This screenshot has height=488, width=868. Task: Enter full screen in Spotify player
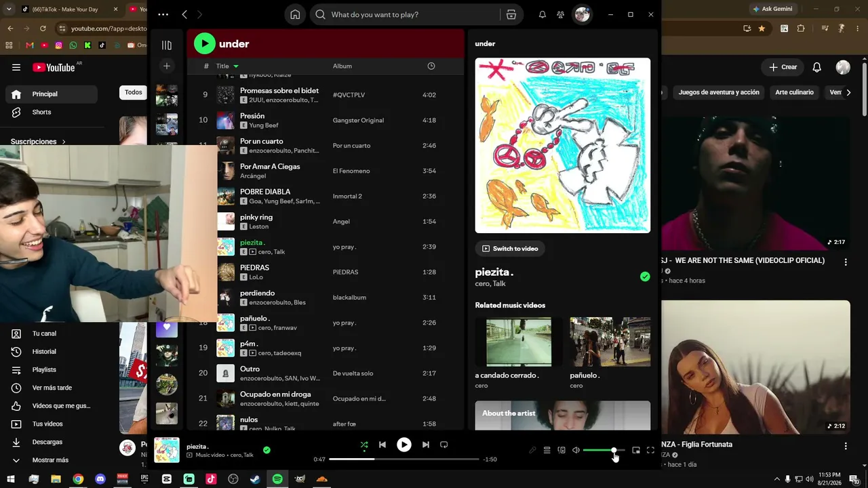pyautogui.click(x=650, y=450)
